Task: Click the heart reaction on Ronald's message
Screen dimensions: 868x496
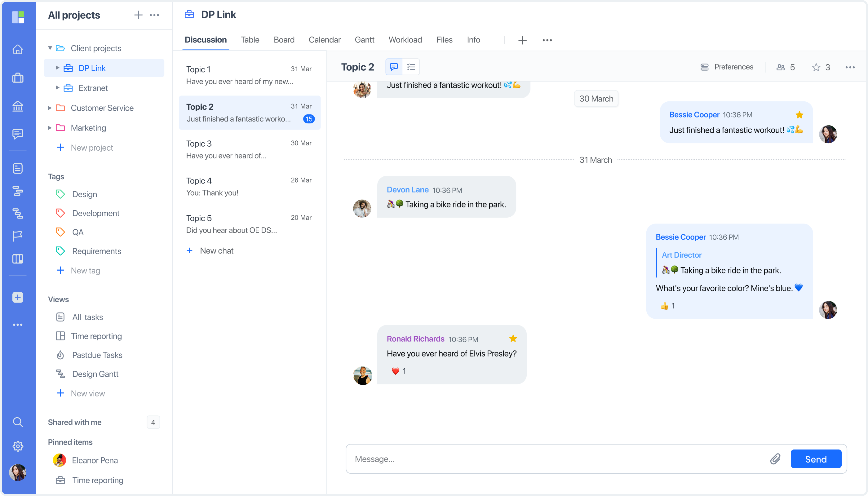Action: point(399,371)
